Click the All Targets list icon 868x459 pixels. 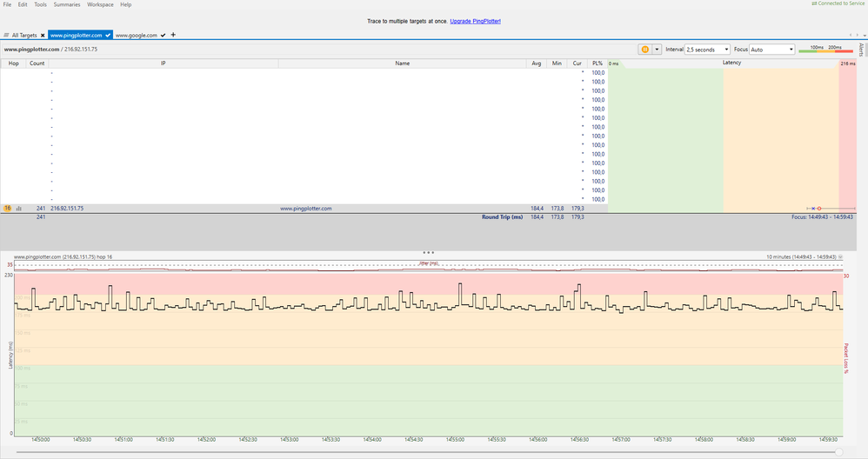7,36
